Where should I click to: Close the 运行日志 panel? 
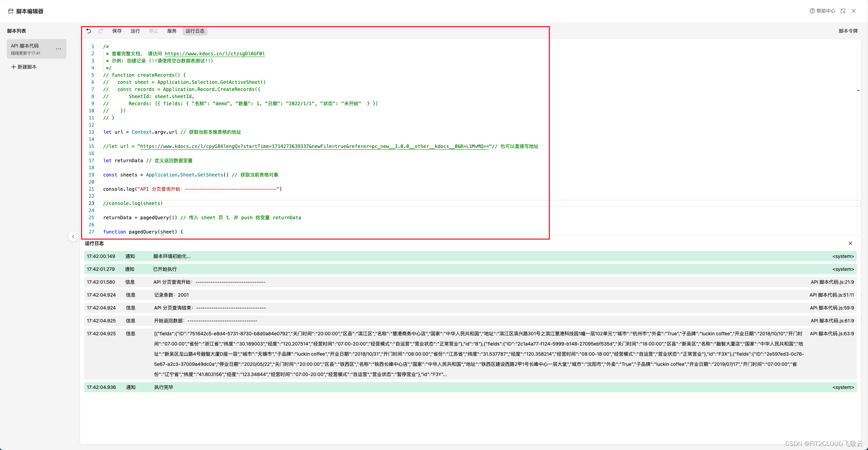pyautogui.click(x=850, y=243)
